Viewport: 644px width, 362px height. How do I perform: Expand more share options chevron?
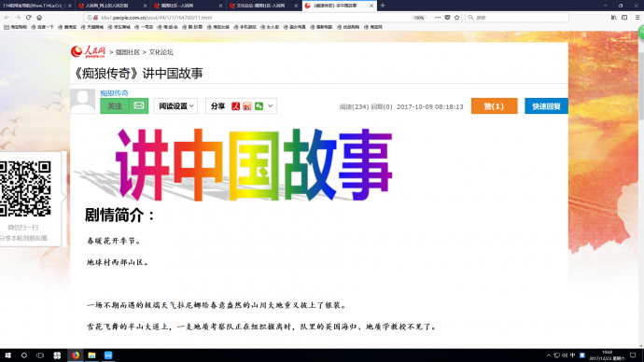[271, 105]
